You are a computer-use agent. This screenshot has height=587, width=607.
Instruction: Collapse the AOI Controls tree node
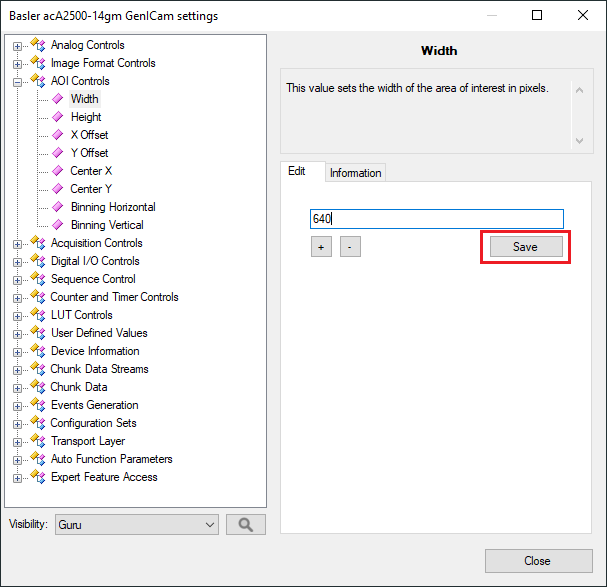(18, 82)
